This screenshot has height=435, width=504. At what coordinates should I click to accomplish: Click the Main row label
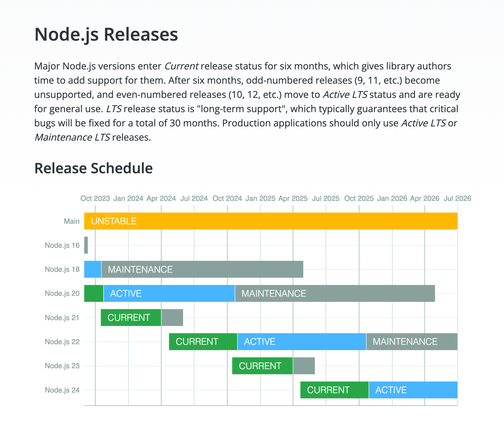[72, 221]
